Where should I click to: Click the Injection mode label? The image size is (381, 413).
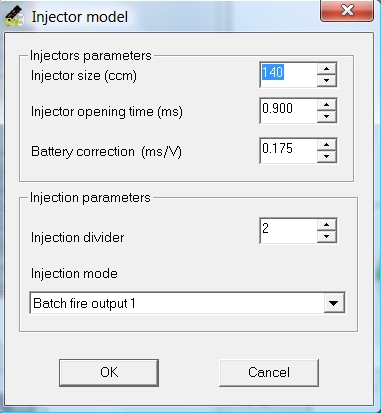click(x=74, y=274)
